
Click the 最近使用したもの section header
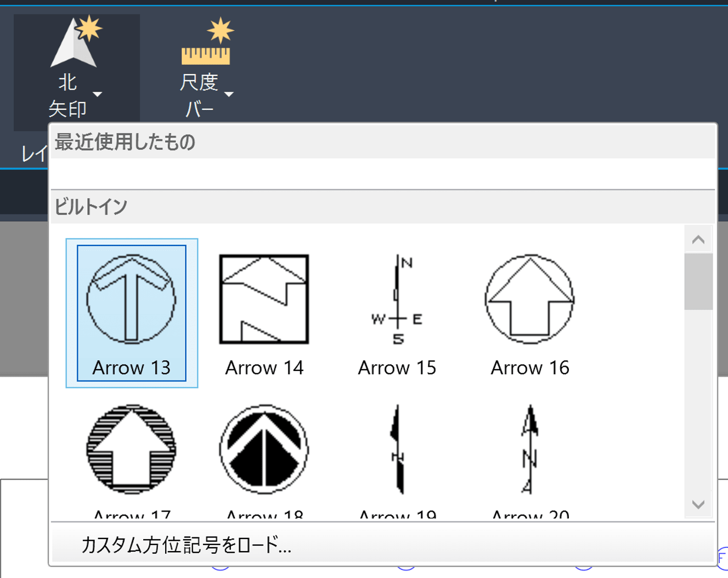tap(125, 142)
